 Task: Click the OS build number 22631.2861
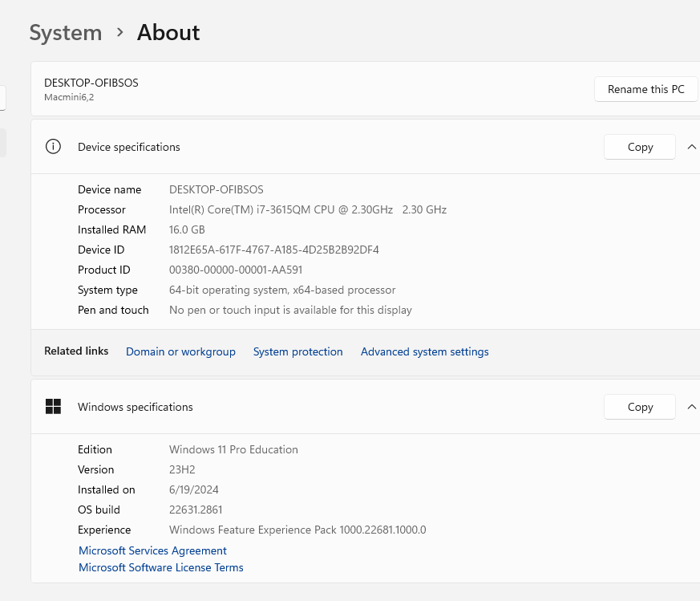pyautogui.click(x=196, y=510)
